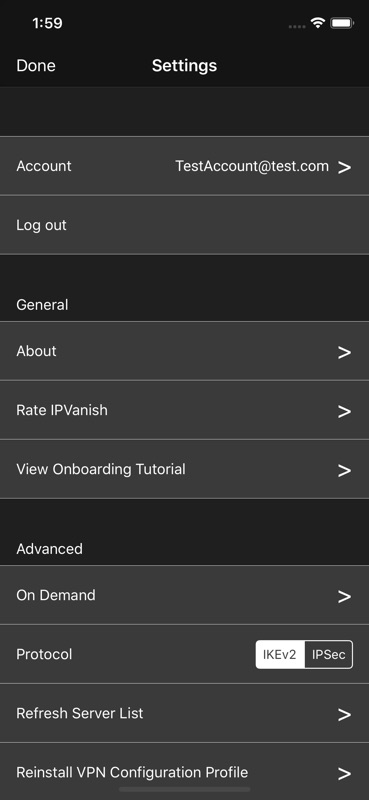Tap chevron beside Rate IPVanish
369x800 pixels.
[x=345, y=411]
